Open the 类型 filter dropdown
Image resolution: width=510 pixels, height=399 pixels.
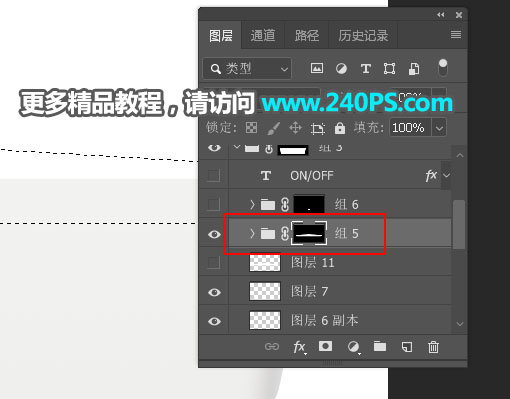tap(247, 69)
